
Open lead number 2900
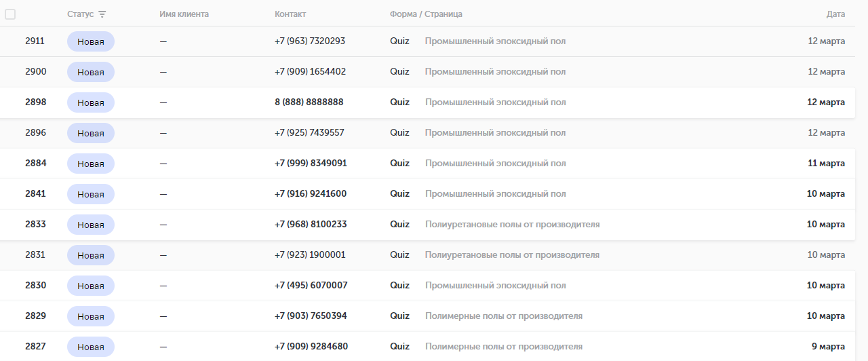pos(36,71)
